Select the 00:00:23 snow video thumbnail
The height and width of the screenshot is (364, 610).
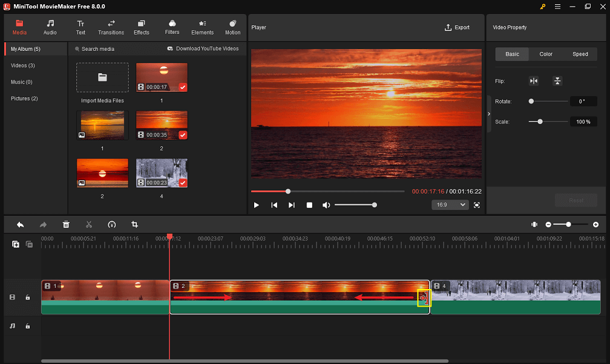[x=162, y=173]
